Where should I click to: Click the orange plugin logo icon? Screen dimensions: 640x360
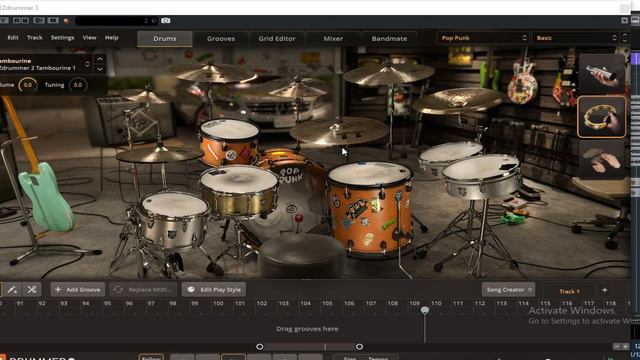66,20
